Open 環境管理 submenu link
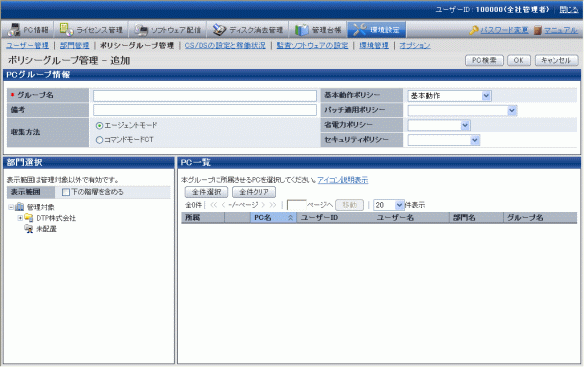Image resolution: width=584 pixels, height=367 pixels. pyautogui.click(x=374, y=45)
